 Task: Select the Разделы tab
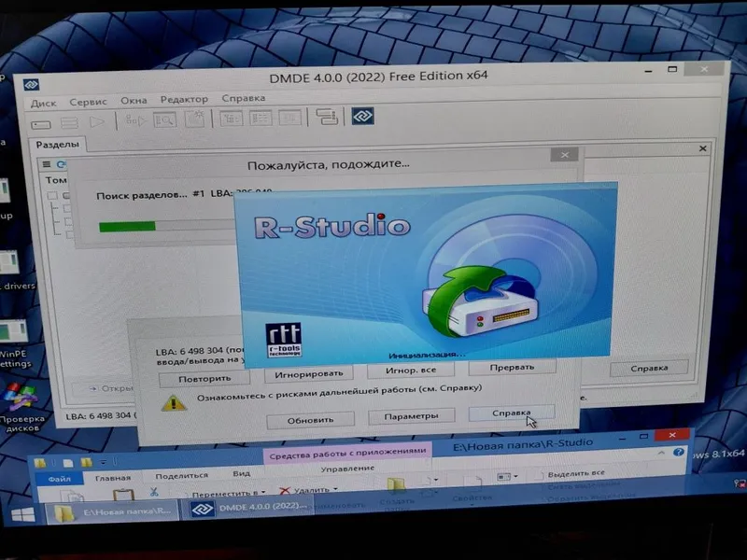[58, 145]
